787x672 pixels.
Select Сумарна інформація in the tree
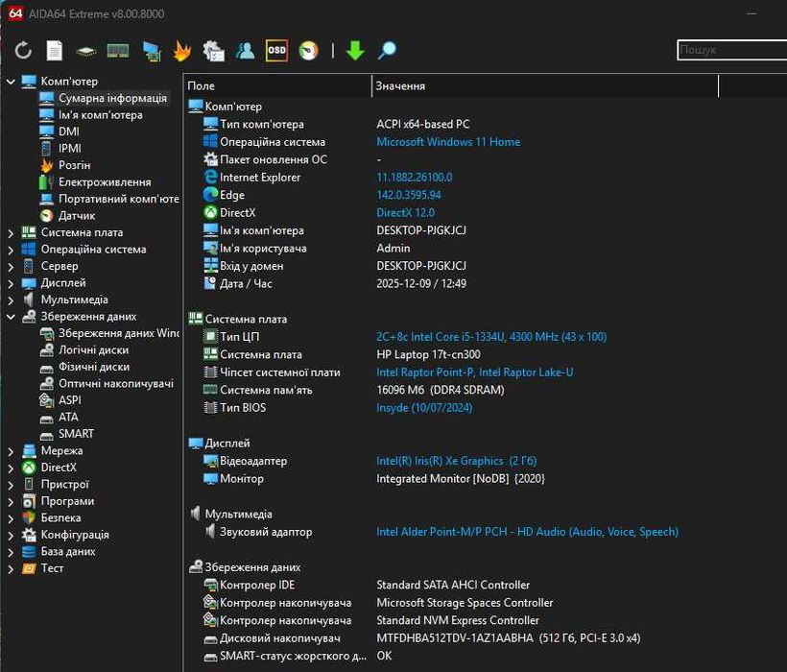coord(112,98)
